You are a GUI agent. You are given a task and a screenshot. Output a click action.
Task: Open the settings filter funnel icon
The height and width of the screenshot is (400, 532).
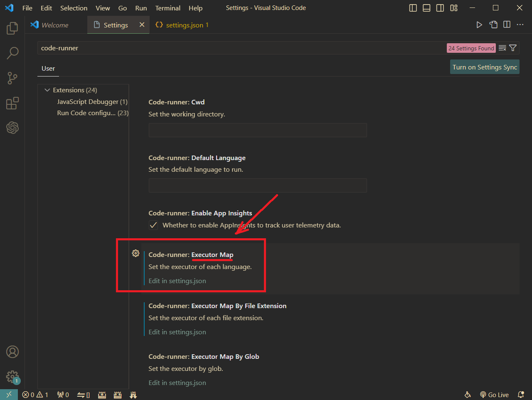click(513, 48)
